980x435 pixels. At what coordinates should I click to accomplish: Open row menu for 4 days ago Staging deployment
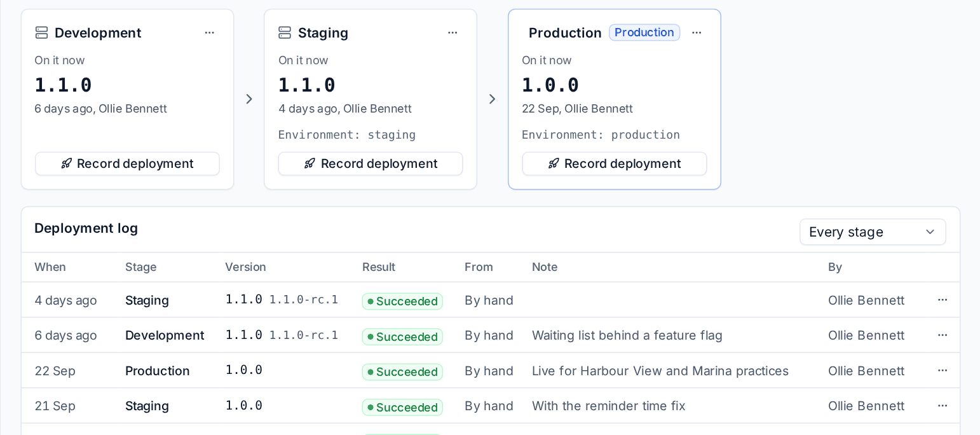pos(943,300)
